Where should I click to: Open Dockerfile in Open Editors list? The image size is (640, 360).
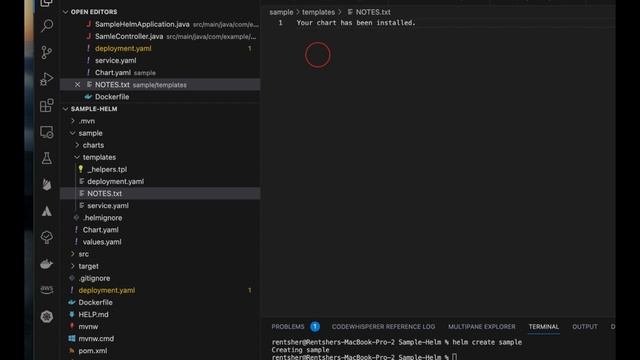pos(160,97)
